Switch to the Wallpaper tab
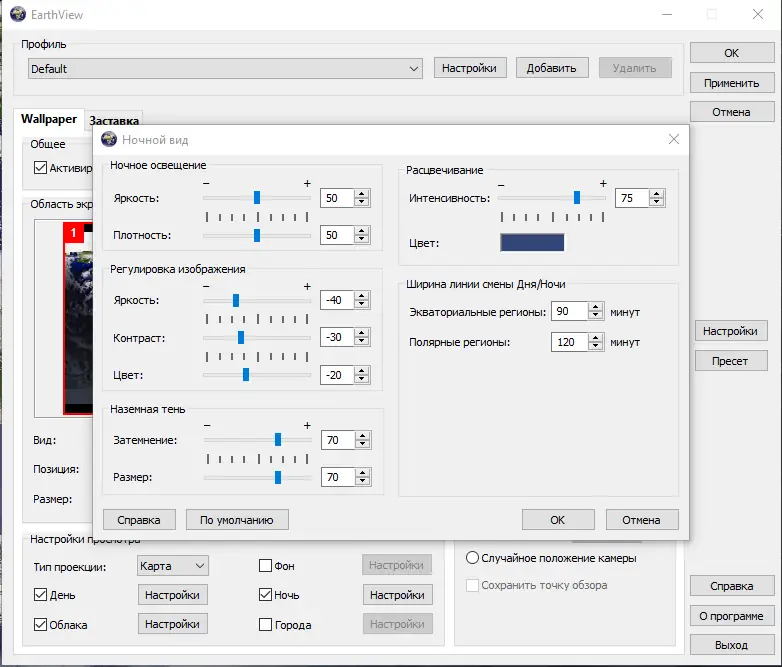 coord(49,119)
